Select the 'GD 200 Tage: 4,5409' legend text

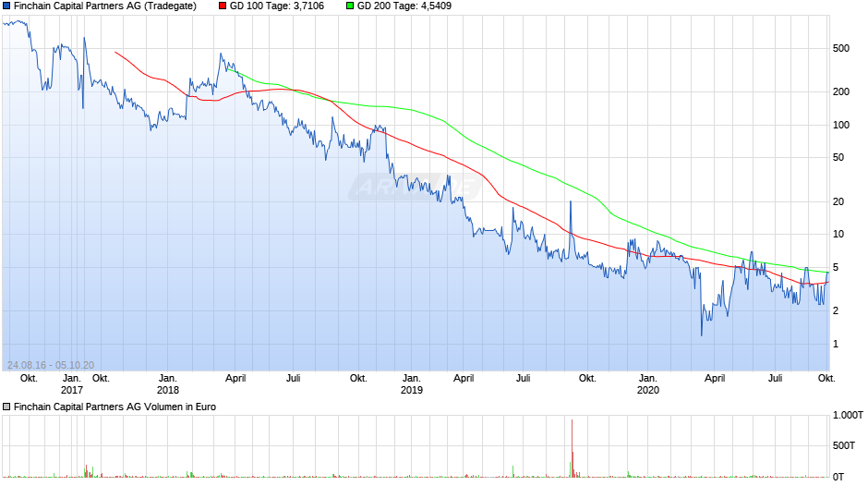(x=404, y=6)
